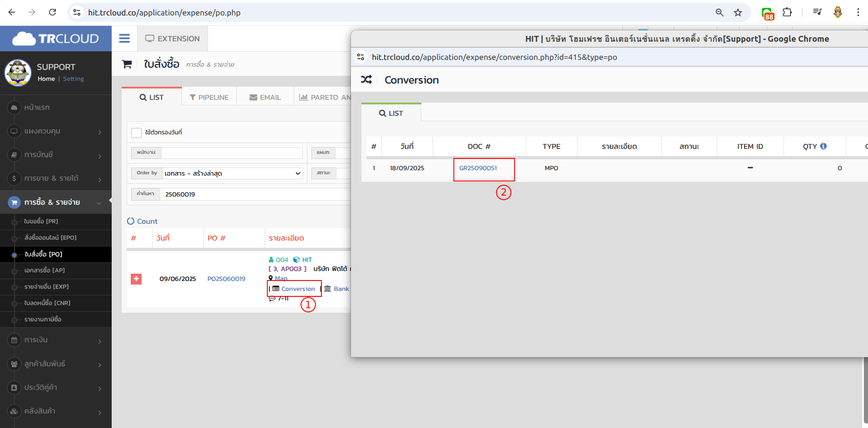The image size is (868, 428).
Task: Open the Order by dropdown
Action: [232, 173]
